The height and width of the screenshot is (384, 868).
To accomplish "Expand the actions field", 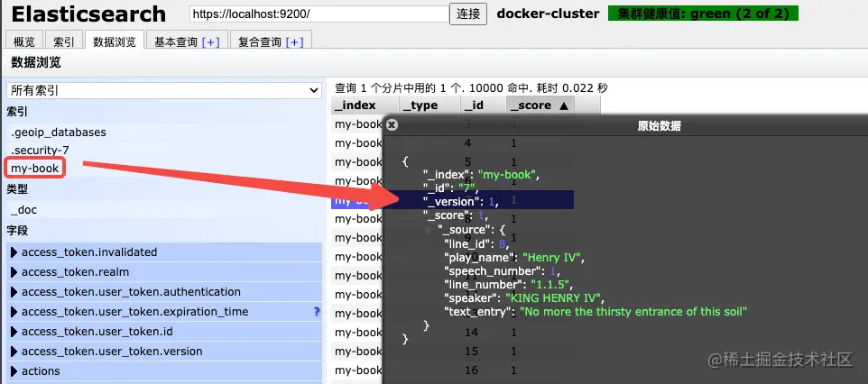I will pos(164,371).
